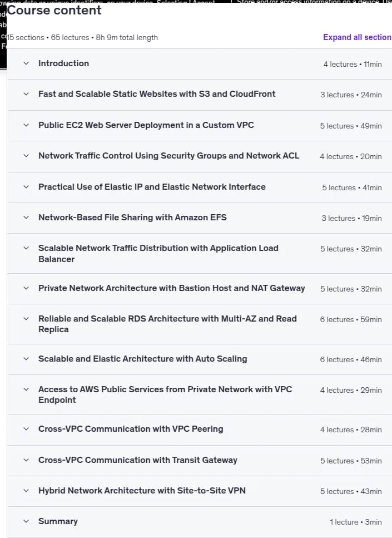This screenshot has height=538, width=392.
Task: Expand chevron for RDS Multi-AZ section
Action: (x=26, y=318)
